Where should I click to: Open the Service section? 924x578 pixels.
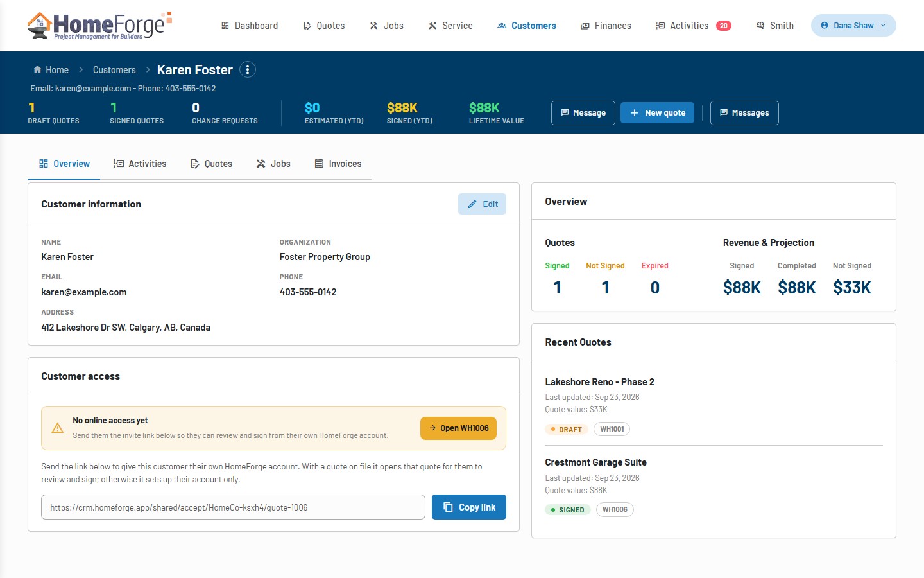coord(450,26)
